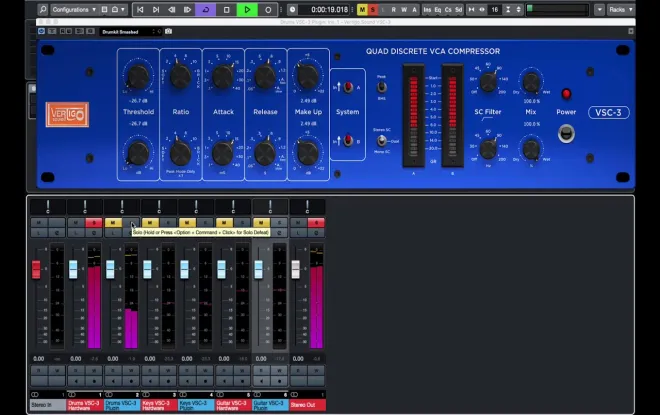Click the upper Release knob

click(265, 76)
